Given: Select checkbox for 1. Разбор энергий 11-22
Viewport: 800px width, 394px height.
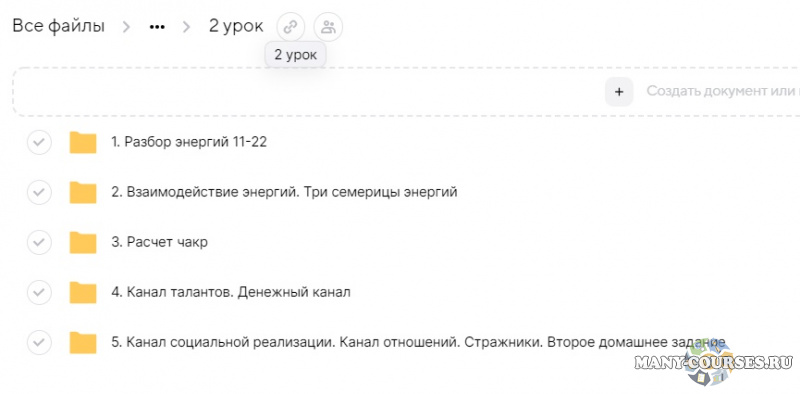Looking at the screenshot, I should (x=39, y=143).
